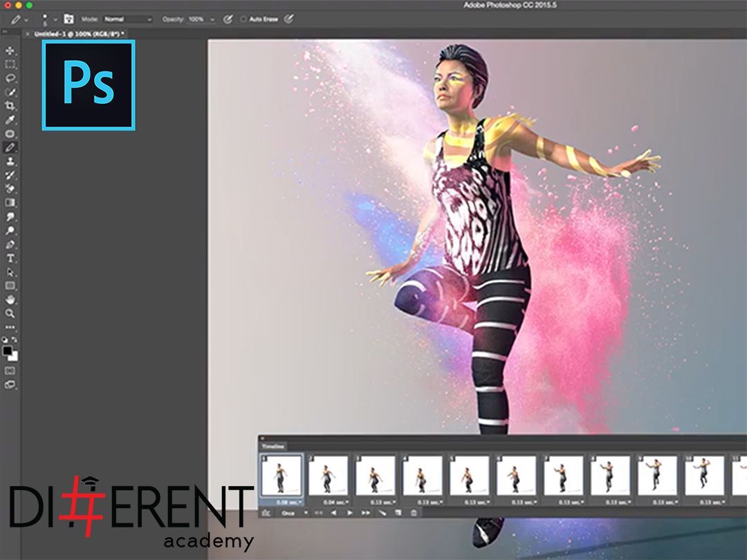The image size is (747, 560).
Task: Select the Clone Stamp tool
Action: click(x=10, y=161)
